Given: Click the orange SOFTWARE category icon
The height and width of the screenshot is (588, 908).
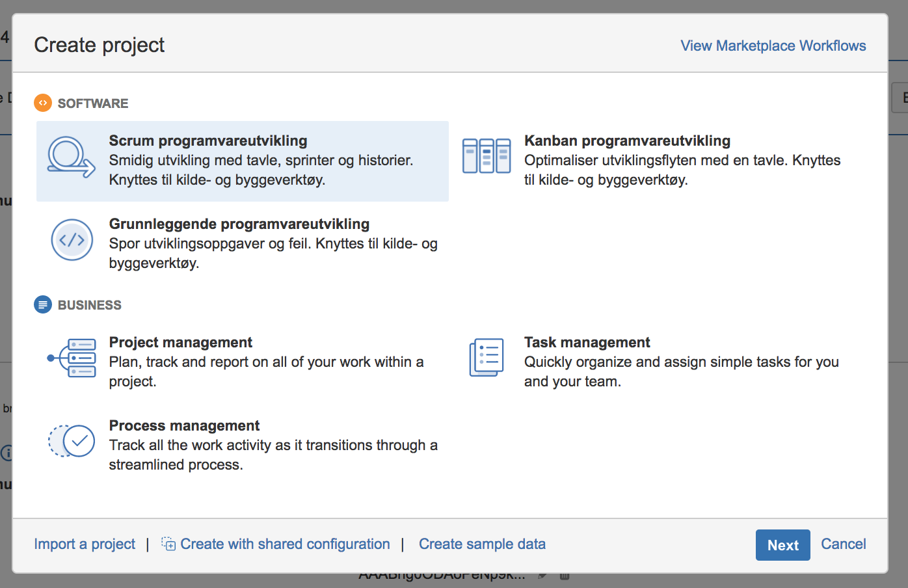Looking at the screenshot, I should (43, 103).
